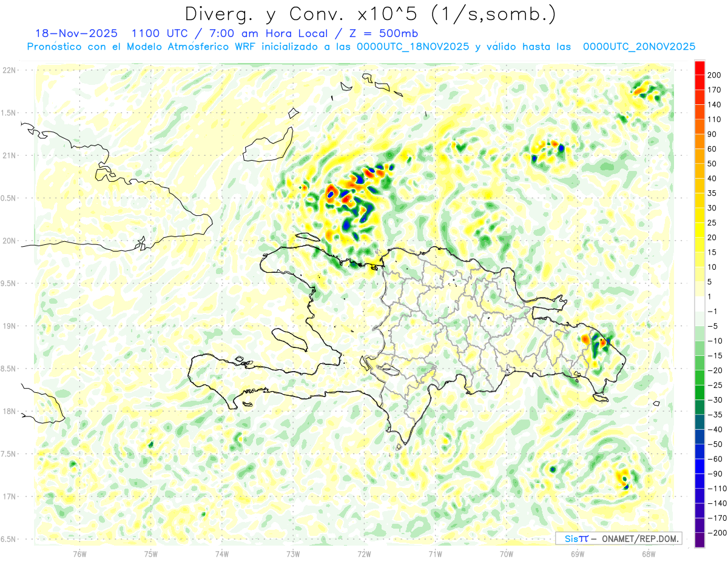Click the colorbar value '-20'
This screenshot has height=562, width=728.
pyautogui.click(x=714, y=370)
